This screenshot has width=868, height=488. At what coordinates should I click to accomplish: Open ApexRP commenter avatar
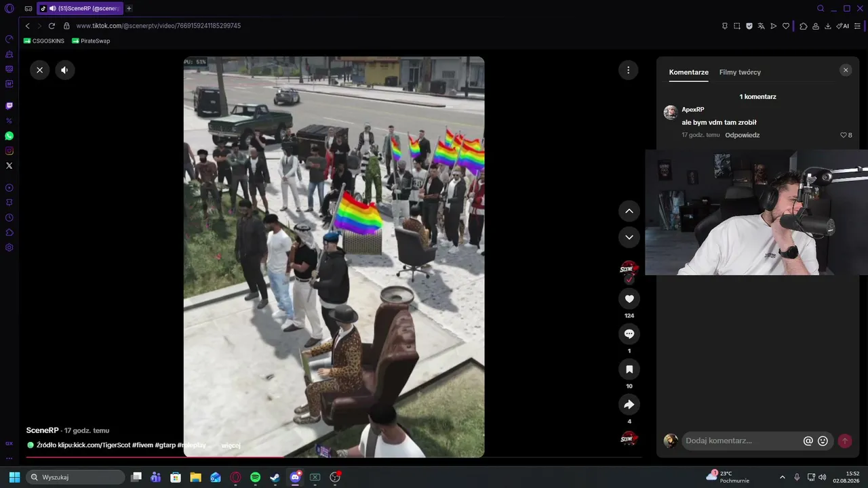[x=671, y=113]
